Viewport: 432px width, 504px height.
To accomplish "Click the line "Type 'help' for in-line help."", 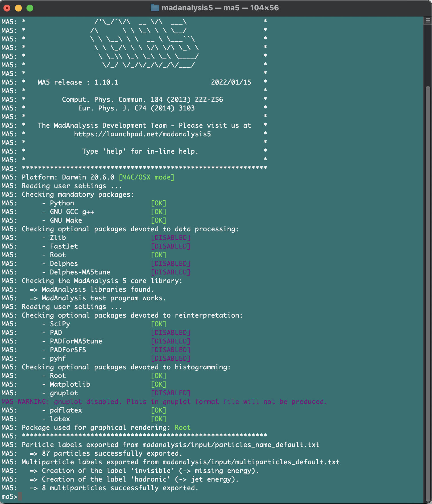I will [140, 151].
